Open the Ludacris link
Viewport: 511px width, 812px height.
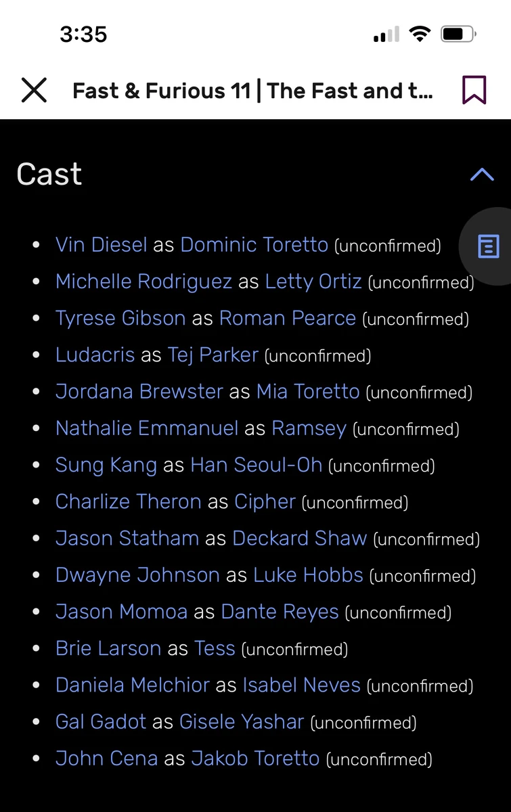95,354
